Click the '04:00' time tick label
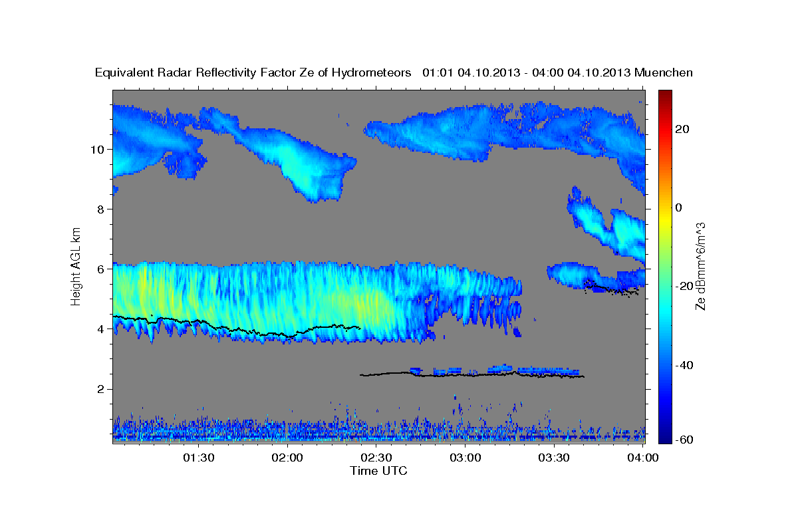The image size is (798, 532). click(643, 458)
